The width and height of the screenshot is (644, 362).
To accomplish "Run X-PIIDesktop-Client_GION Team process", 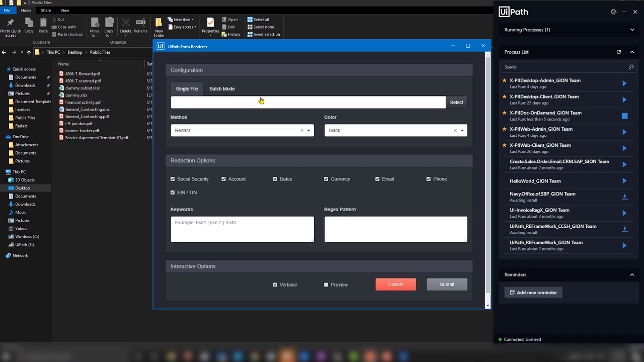I will point(624,100).
